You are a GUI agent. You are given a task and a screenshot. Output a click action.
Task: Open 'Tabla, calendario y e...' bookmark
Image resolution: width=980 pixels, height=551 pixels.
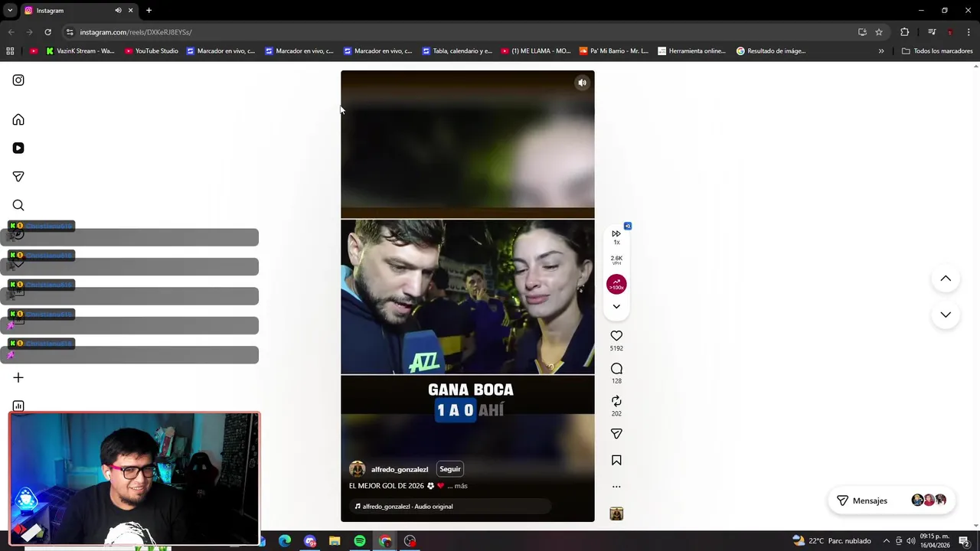click(457, 51)
